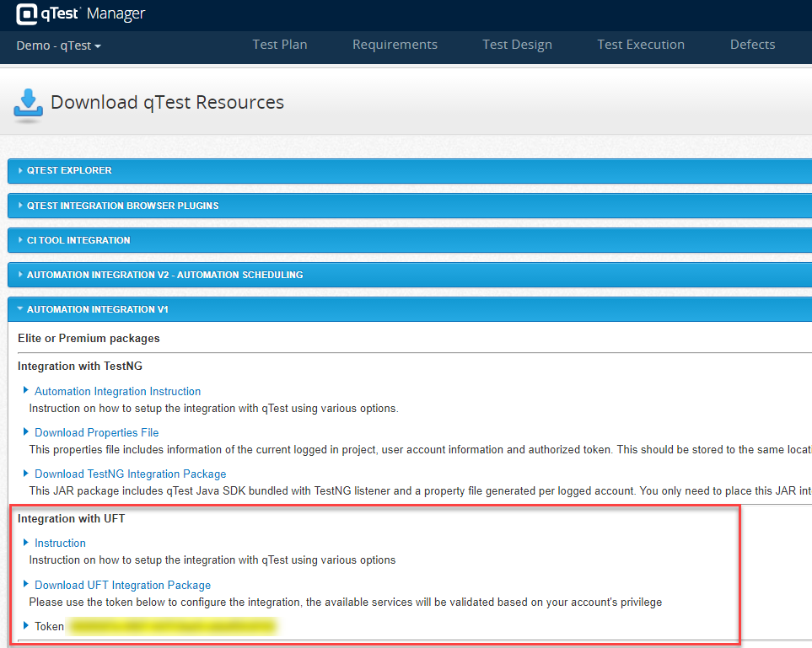Click the Download Properties File link

(x=96, y=432)
